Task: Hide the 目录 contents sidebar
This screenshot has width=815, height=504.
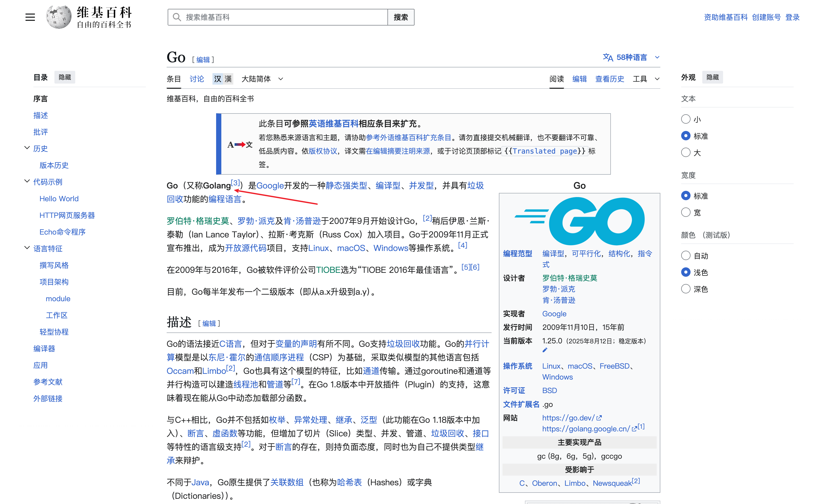Action: [x=65, y=77]
